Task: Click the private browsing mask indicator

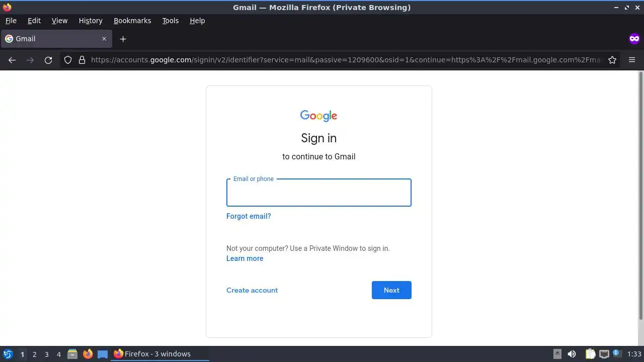Action: click(x=634, y=39)
